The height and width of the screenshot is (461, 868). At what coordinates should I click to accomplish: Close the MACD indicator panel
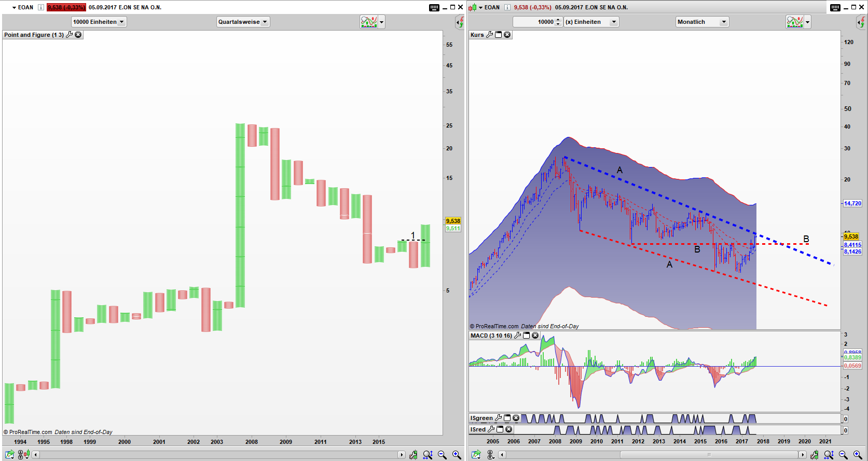point(535,336)
